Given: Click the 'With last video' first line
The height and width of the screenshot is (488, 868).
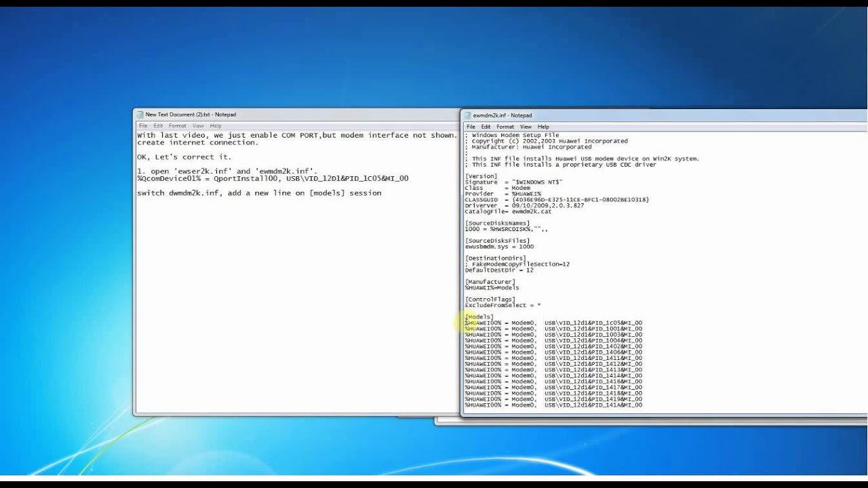Looking at the screenshot, I should [x=297, y=136].
